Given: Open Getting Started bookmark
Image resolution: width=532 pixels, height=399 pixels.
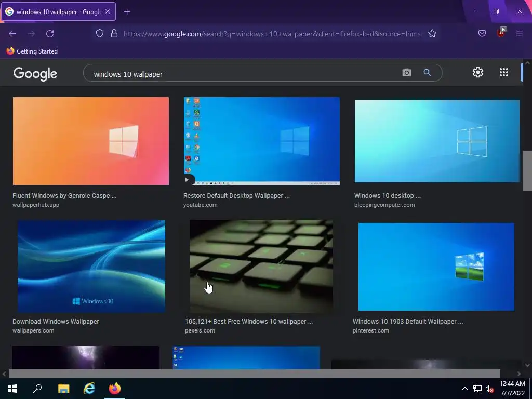Looking at the screenshot, I should click(x=32, y=51).
